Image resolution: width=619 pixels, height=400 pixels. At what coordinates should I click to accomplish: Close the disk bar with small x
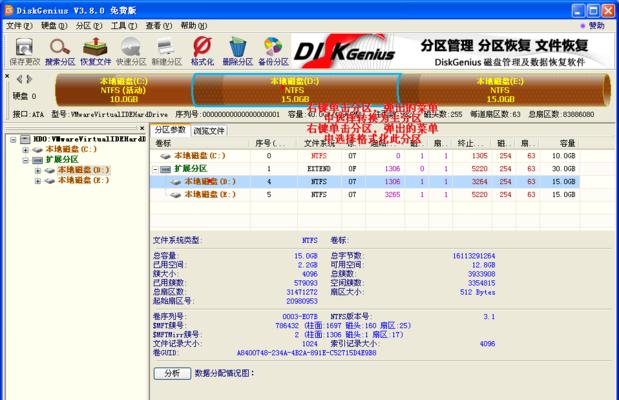[x=7, y=76]
